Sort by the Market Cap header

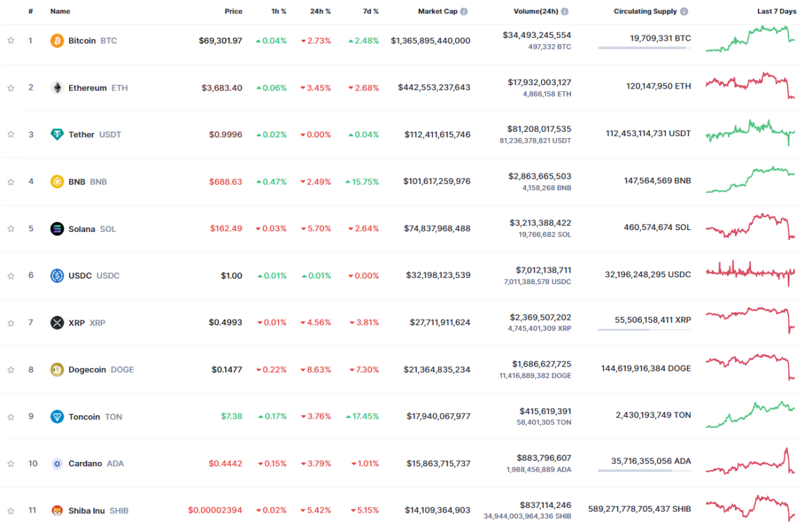438,11
